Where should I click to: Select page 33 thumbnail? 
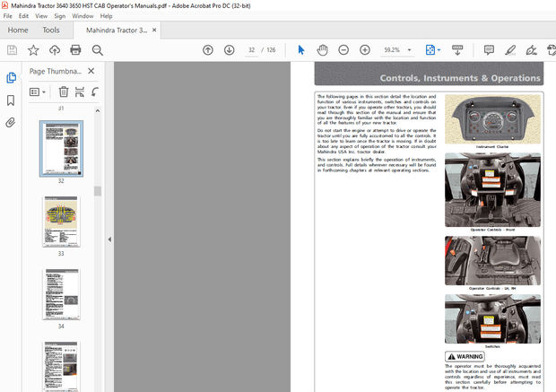(61, 222)
